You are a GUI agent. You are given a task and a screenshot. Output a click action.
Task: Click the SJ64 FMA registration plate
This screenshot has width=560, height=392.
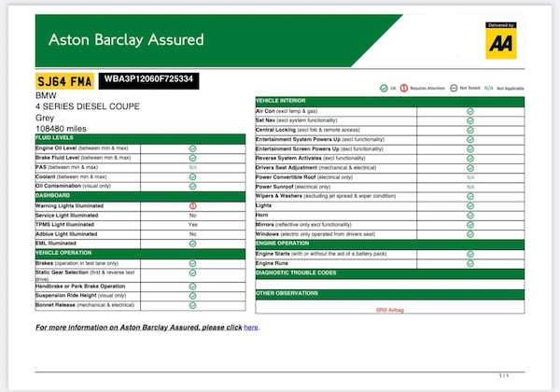pos(63,81)
